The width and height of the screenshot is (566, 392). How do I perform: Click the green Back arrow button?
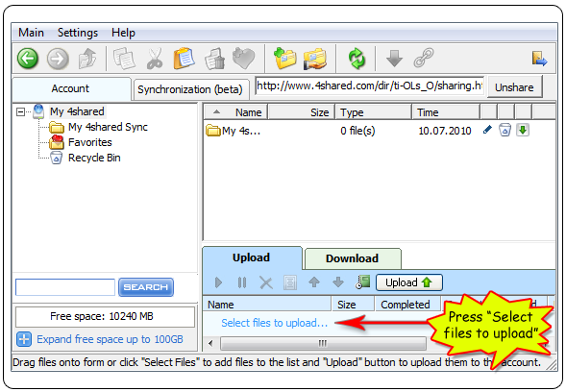tap(28, 58)
